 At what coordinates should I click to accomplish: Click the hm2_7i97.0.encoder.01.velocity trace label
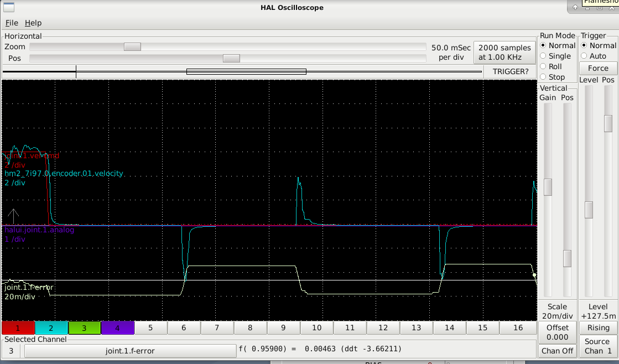[64, 173]
